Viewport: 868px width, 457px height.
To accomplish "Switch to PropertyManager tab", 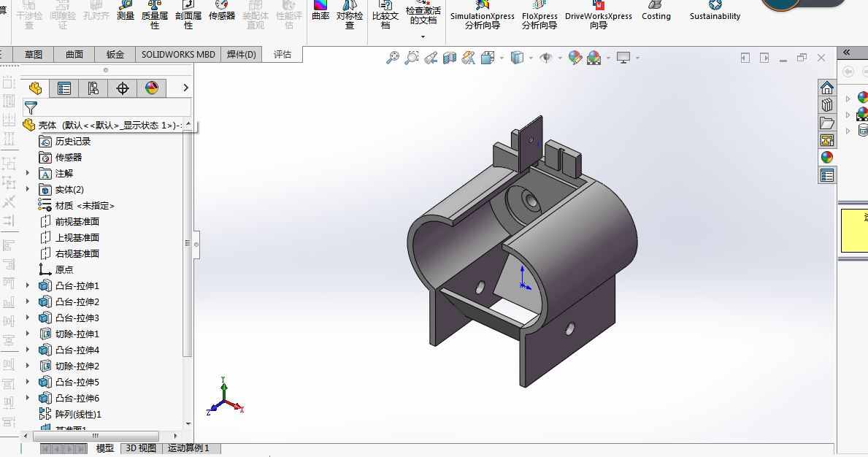I will [x=64, y=88].
